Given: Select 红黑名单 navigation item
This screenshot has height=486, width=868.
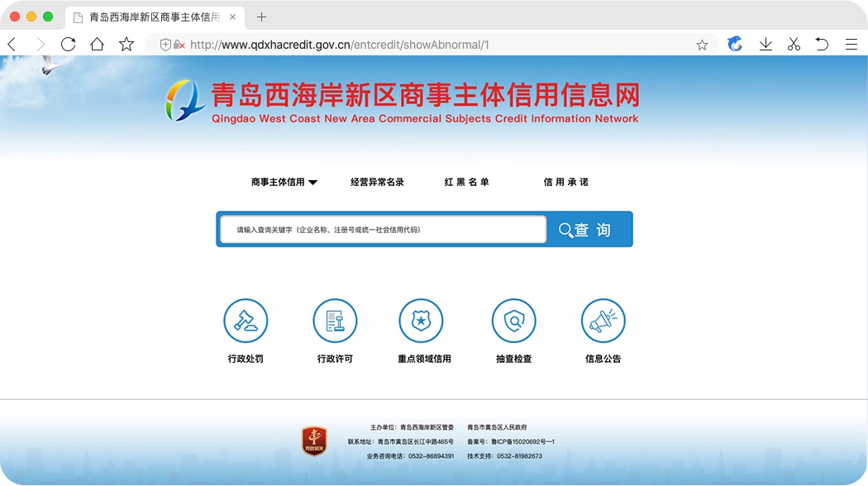Looking at the screenshot, I should coord(466,182).
